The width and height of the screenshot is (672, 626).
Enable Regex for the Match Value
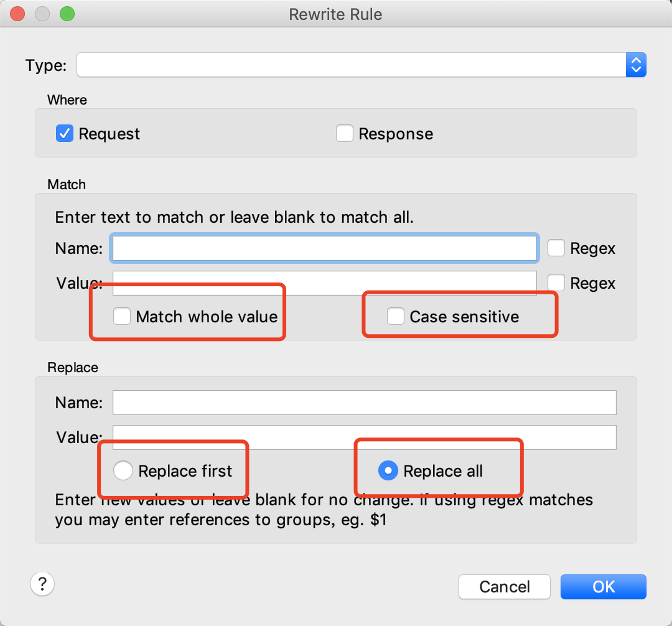point(556,283)
